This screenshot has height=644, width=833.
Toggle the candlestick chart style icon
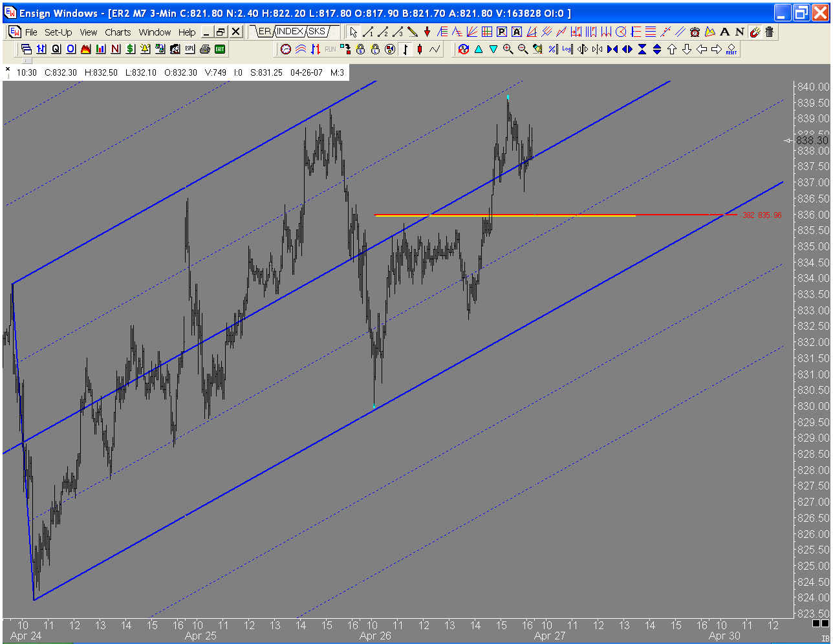(420, 49)
